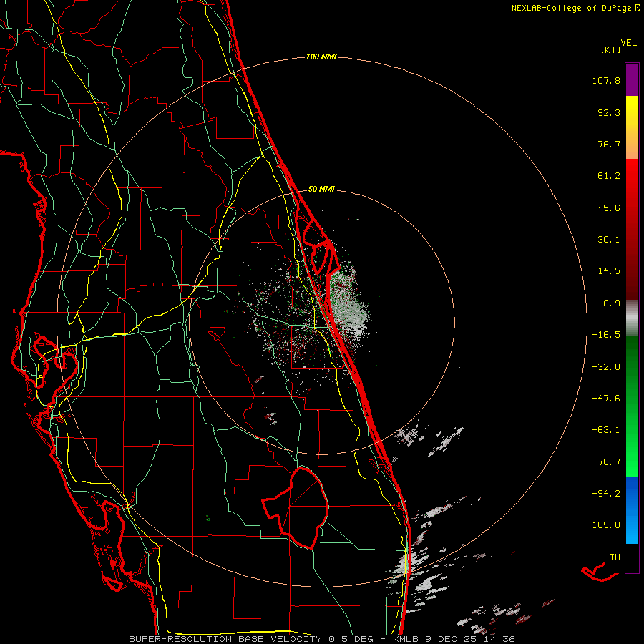Click the -47.6 legend value

point(606,399)
